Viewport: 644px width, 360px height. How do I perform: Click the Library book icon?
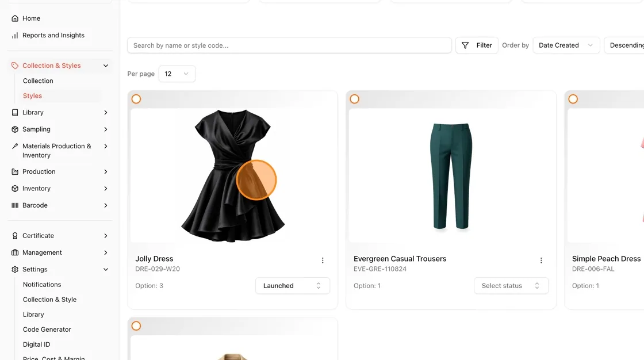[x=15, y=113]
